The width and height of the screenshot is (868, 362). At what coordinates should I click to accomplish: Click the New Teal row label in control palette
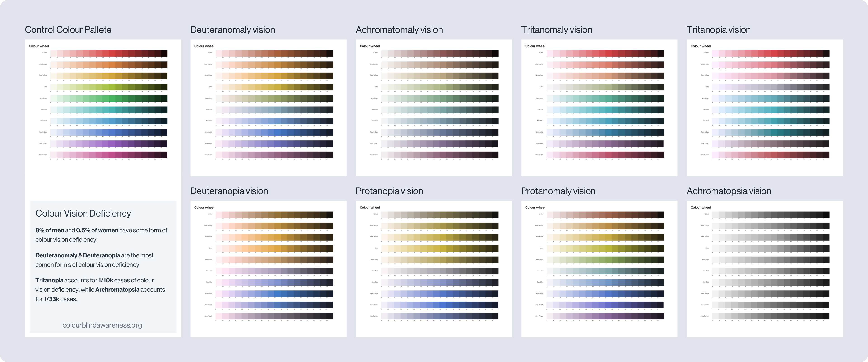pyautogui.click(x=44, y=109)
